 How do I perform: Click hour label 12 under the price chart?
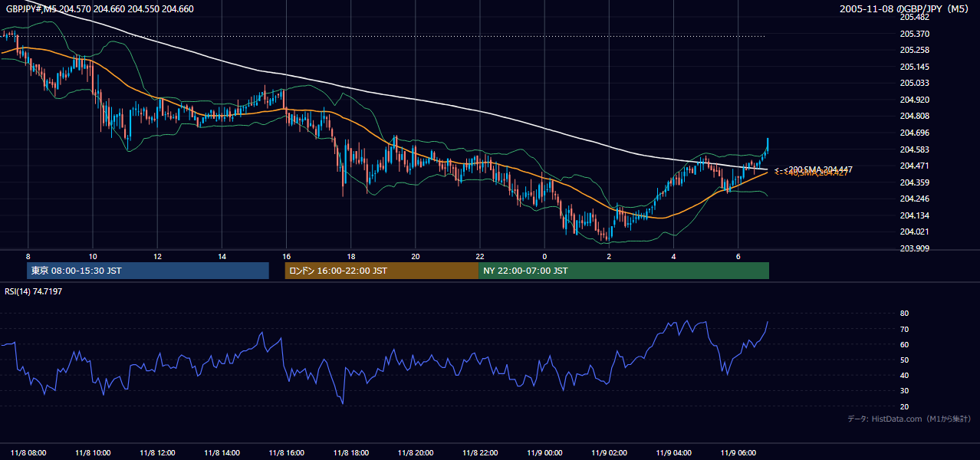pyautogui.click(x=157, y=256)
